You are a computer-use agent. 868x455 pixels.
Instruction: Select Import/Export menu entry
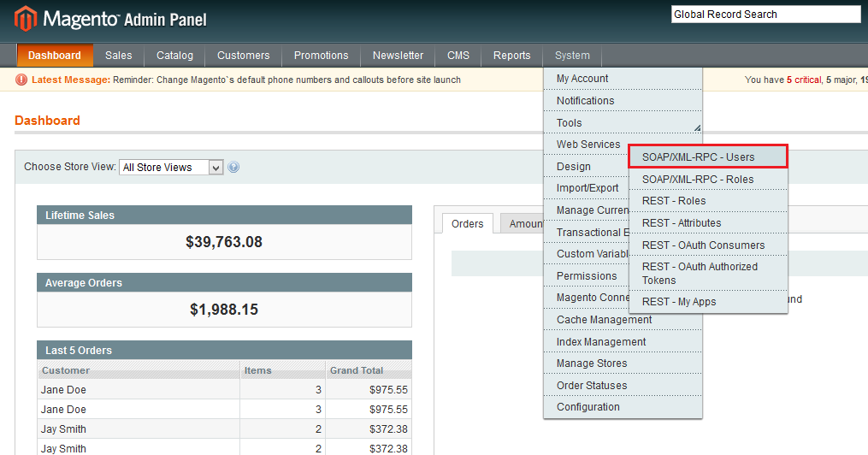[587, 188]
